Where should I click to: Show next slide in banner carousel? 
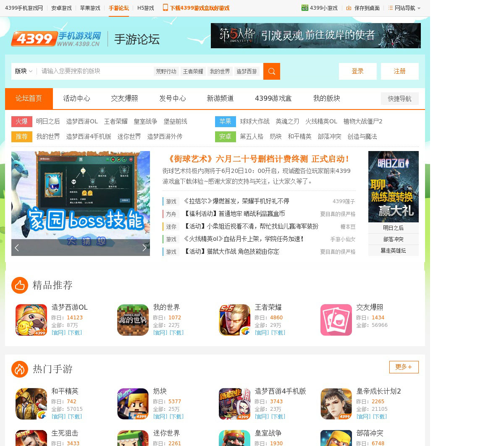(x=144, y=248)
